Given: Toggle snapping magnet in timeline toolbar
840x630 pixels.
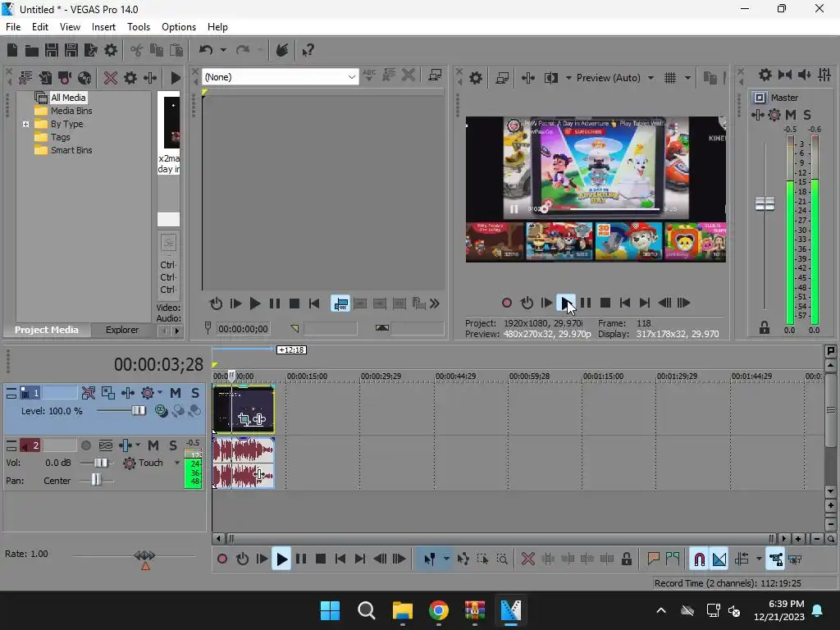Looking at the screenshot, I should [x=699, y=559].
